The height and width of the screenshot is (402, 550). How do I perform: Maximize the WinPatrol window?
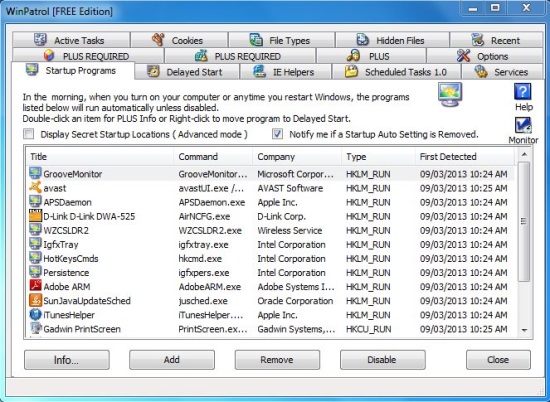point(495,8)
